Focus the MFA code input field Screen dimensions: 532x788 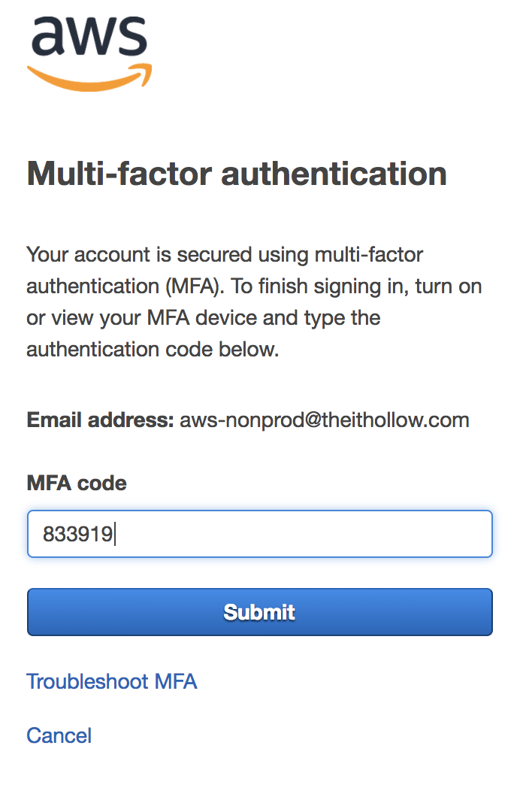point(259,535)
